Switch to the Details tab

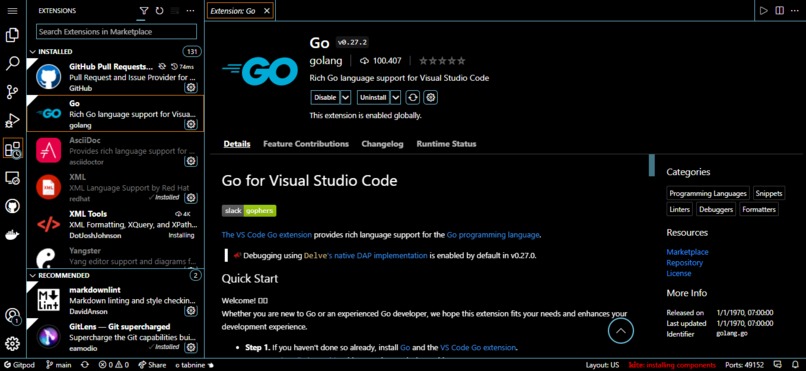pos(236,144)
